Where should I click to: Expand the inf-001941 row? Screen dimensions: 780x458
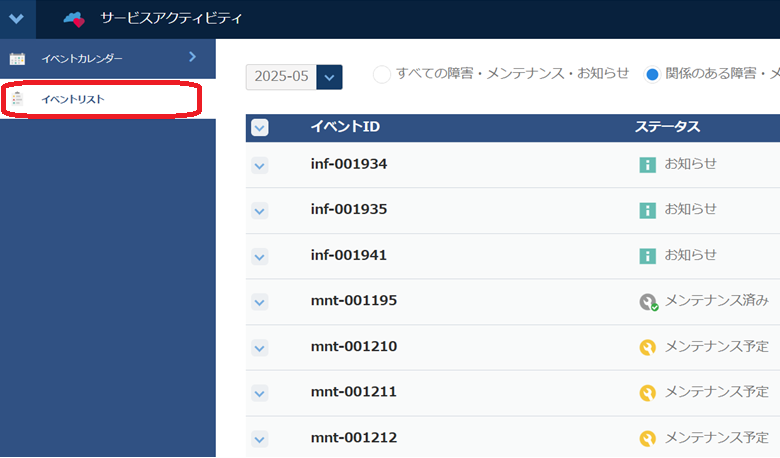(259, 257)
